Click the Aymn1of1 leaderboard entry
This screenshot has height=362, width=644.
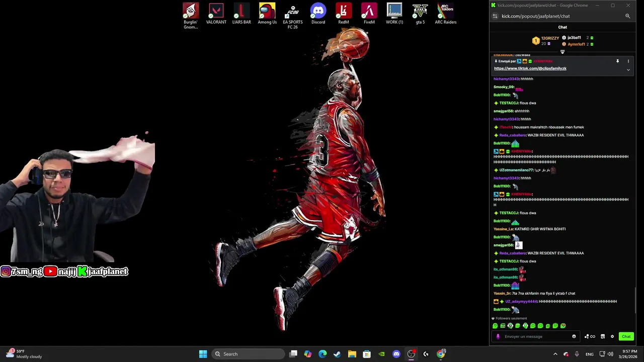(x=577, y=44)
